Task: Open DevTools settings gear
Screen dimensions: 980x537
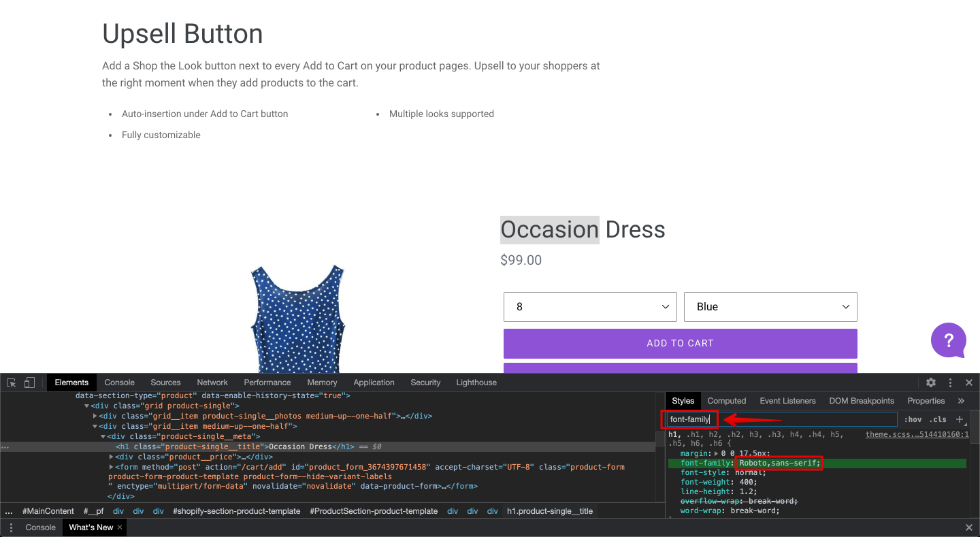Action: pyautogui.click(x=931, y=383)
